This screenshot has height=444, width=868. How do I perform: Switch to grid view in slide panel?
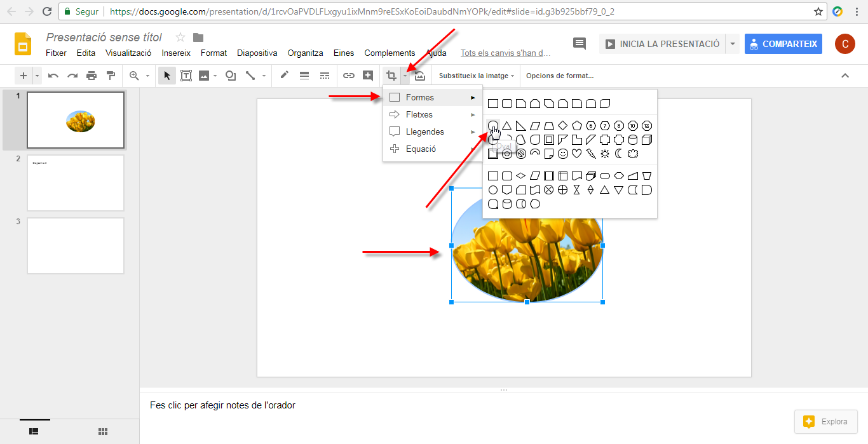103,432
